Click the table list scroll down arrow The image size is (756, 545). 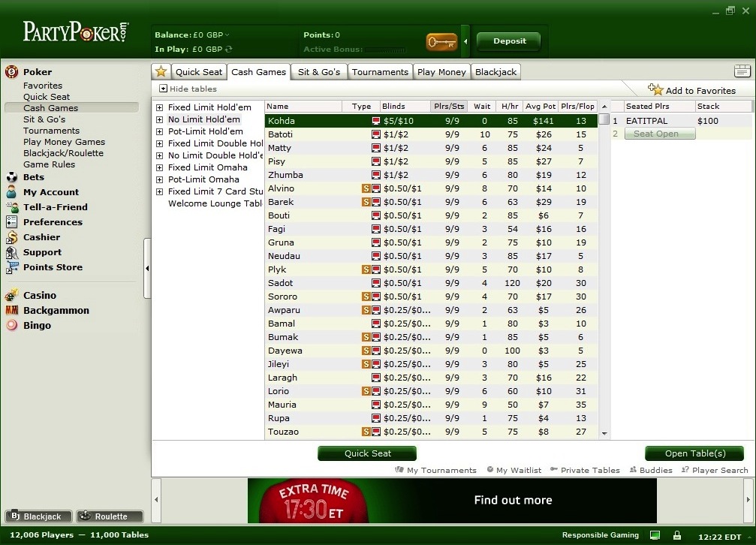pos(604,434)
